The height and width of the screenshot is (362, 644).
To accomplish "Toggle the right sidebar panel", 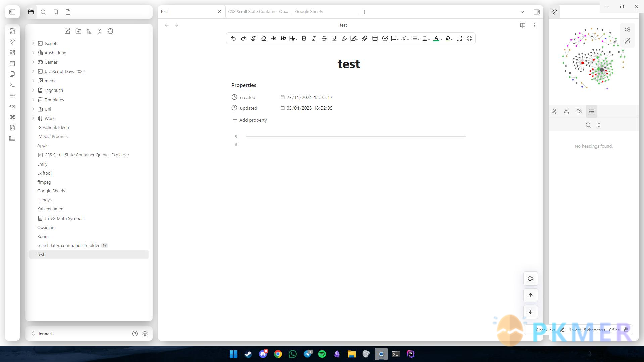I will point(536,12).
